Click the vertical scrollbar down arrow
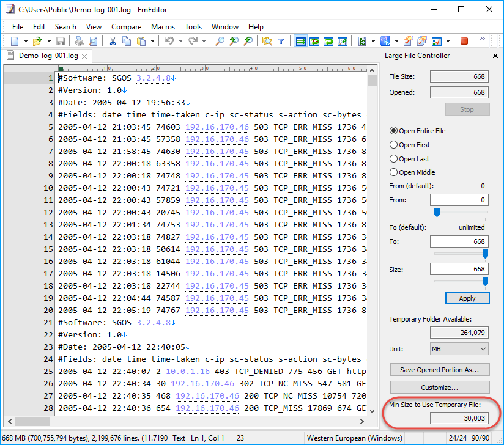Viewport: 504px width, 445px height. tap(372, 411)
